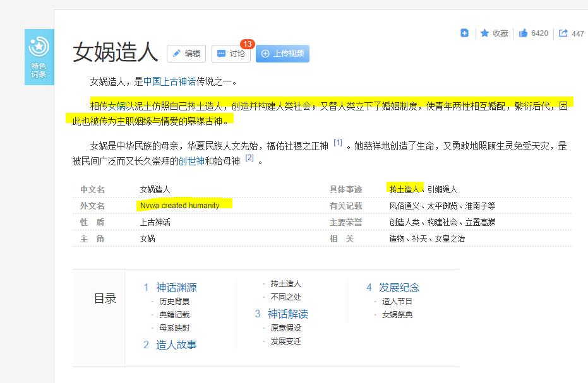The image size is (588, 383).
Task: Click the highlighted 女娲 link
Action: click(x=117, y=105)
